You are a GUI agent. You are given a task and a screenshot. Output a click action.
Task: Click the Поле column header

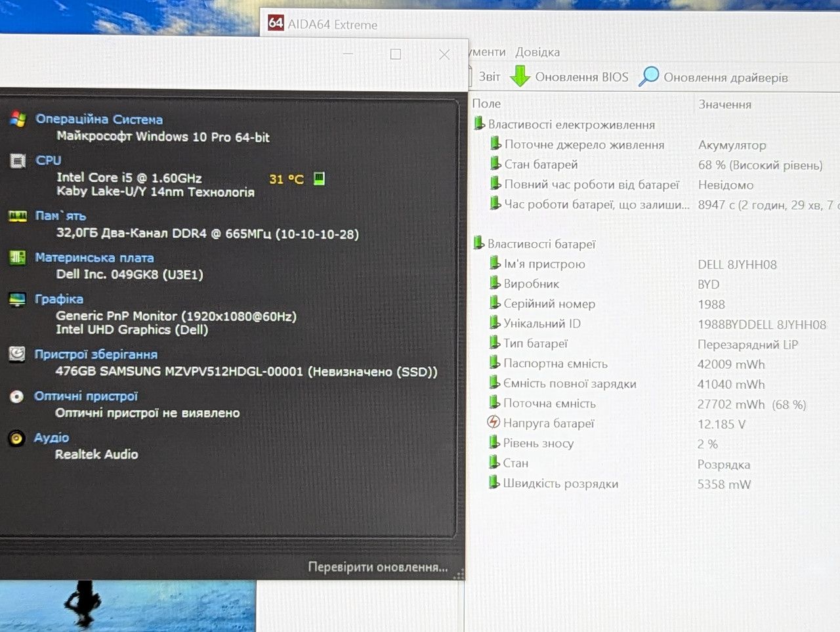click(486, 104)
